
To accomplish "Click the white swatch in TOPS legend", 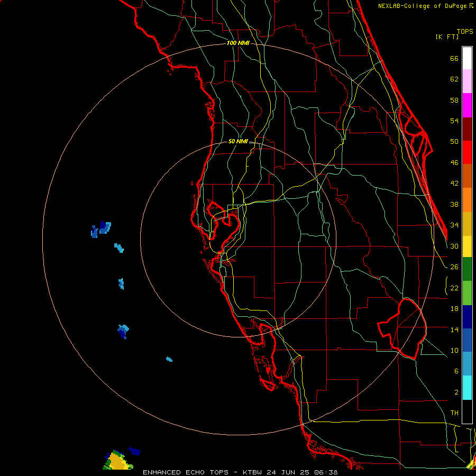I will (467, 58).
